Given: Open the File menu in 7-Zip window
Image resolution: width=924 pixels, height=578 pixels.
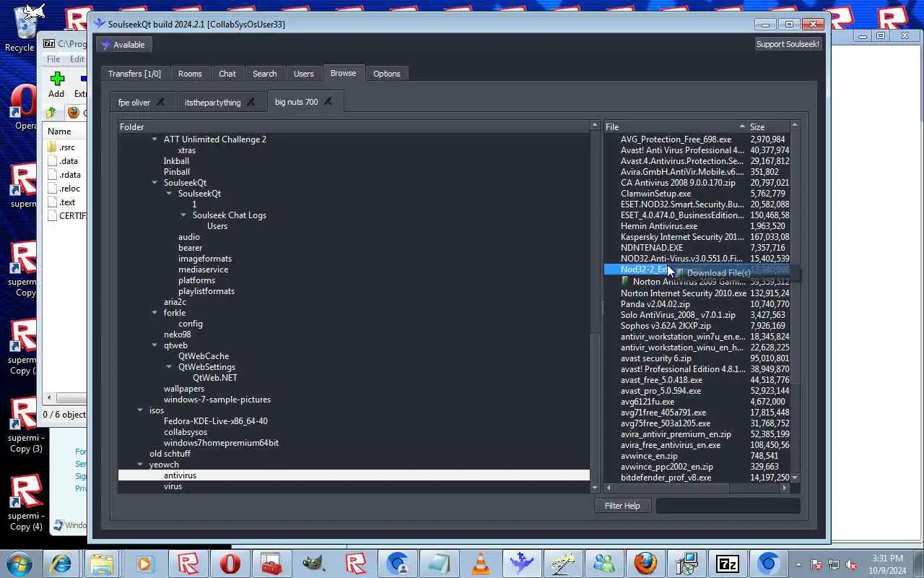Looking at the screenshot, I should (53, 59).
